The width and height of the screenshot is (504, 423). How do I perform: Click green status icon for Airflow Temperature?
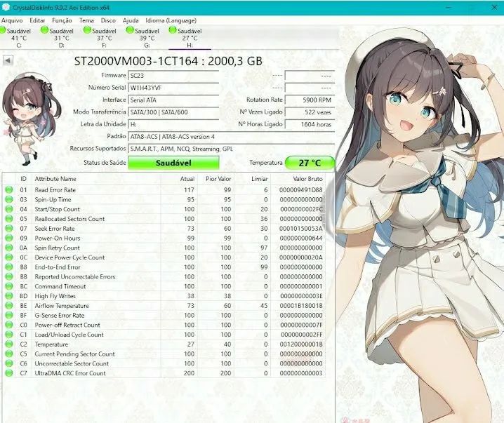pyautogui.click(x=9, y=305)
